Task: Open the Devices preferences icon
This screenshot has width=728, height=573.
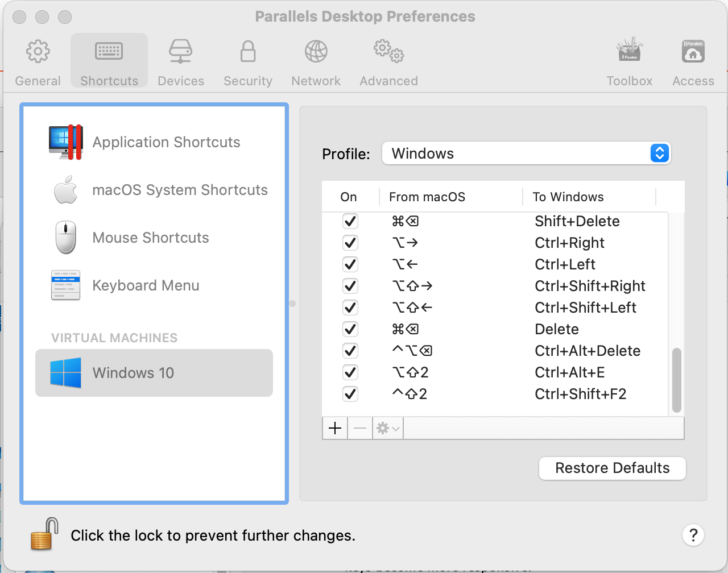Action: click(180, 52)
